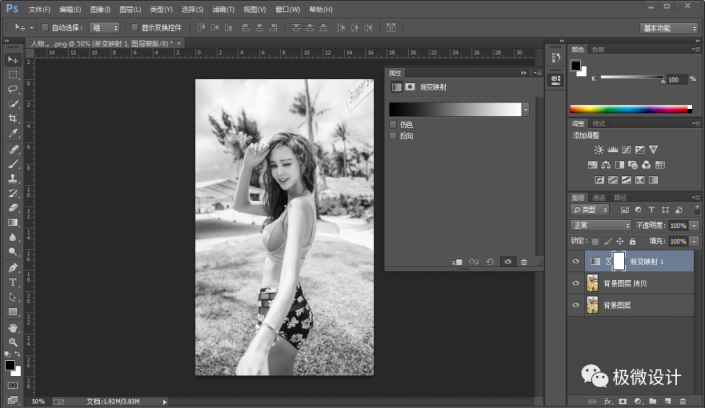Image resolution: width=705 pixels, height=408 pixels.
Task: Select the Gradient tool
Action: point(13,223)
